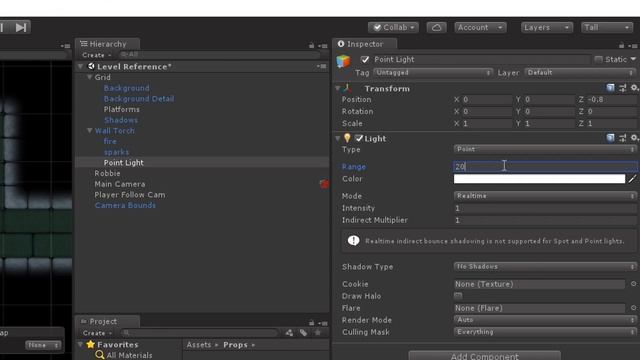This screenshot has width=640, height=360.
Task: Open the Transform help reference icon
Action: tap(610, 88)
